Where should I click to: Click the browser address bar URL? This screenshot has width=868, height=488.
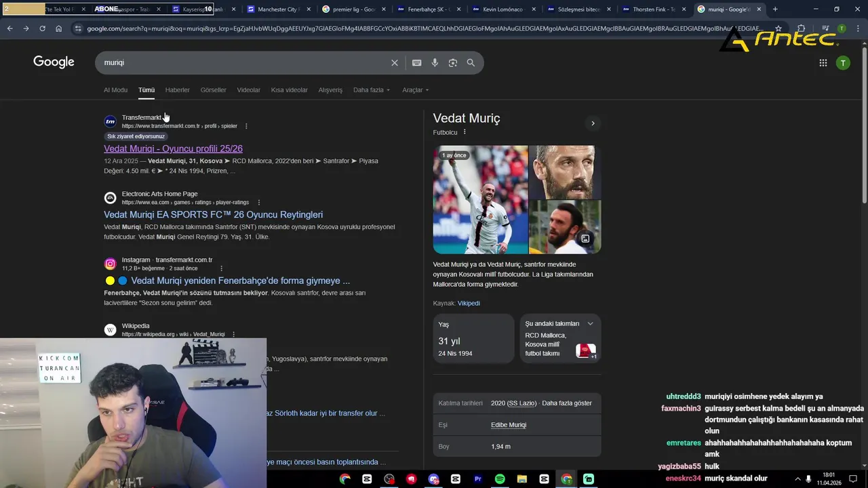click(424, 28)
